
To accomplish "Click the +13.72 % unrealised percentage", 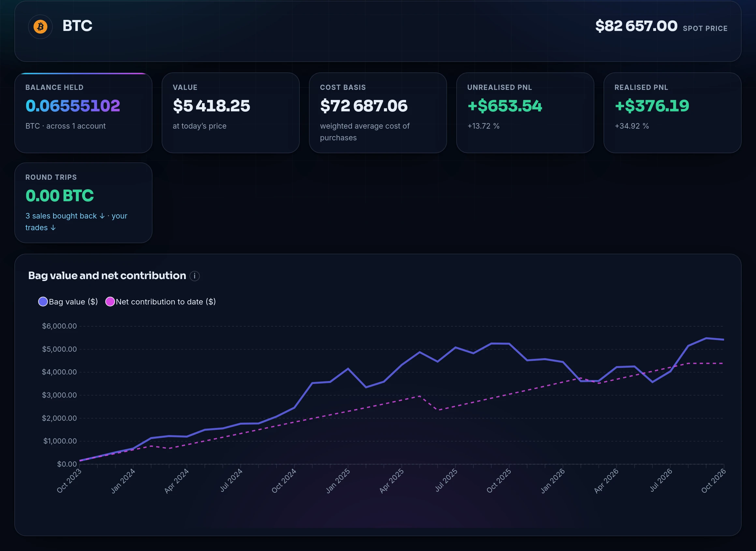I will tap(483, 126).
